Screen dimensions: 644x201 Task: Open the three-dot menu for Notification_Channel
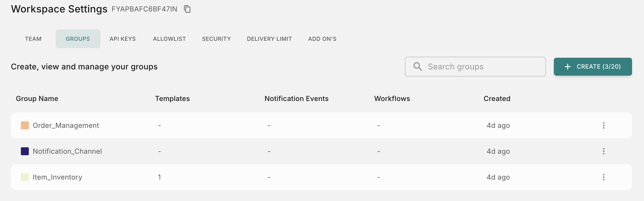tap(604, 151)
